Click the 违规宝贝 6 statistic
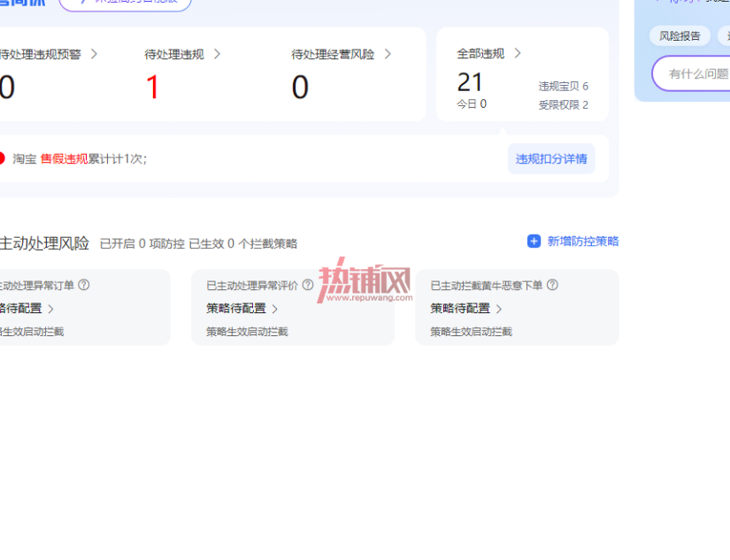The image size is (730, 560). (564, 86)
